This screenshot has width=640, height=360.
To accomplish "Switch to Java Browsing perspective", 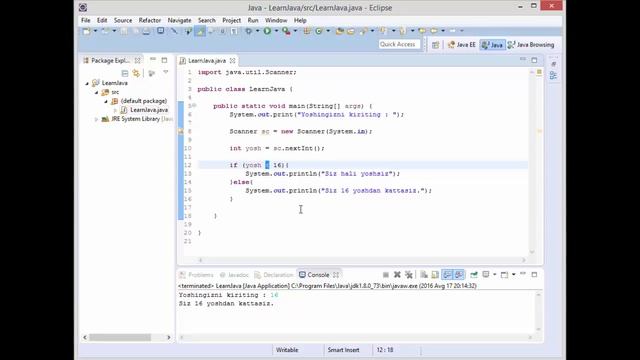I will pyautogui.click(x=531, y=45).
